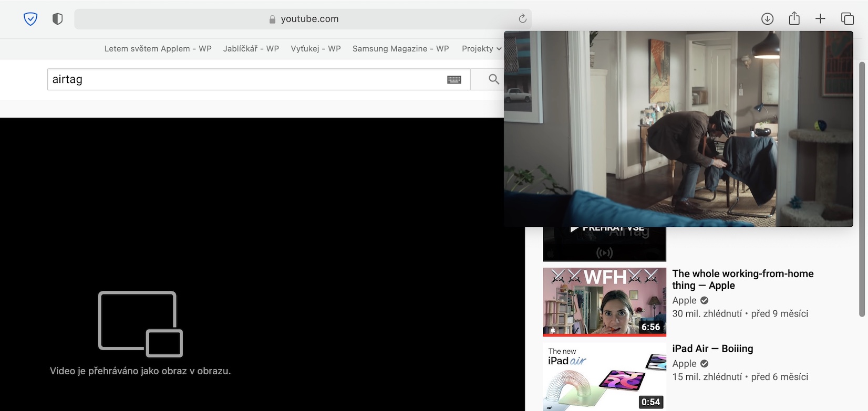Open Jablíčkář - WP bookmark

point(251,49)
